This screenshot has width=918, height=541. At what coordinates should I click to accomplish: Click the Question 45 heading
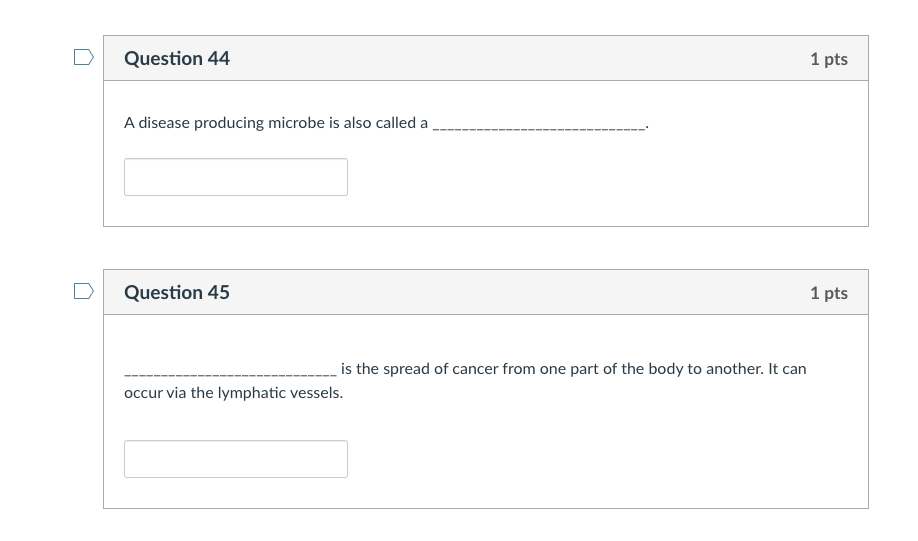click(177, 293)
